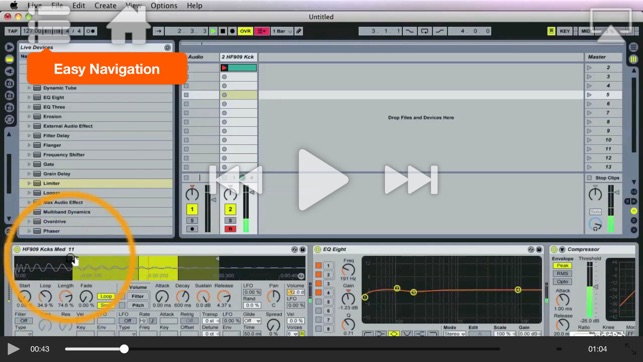Viewport: 643px width, 362px height.
Task: Open the Hot-Swap browser sidebar icon
Action: pos(9,119)
